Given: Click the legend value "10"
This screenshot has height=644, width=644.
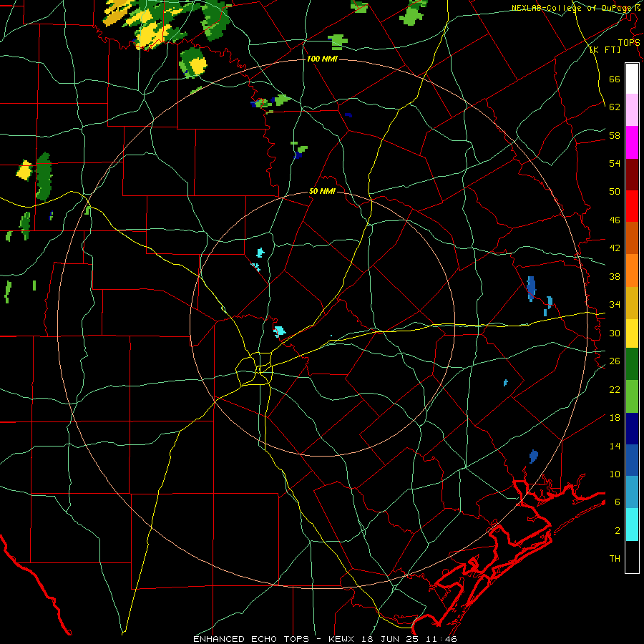Looking at the screenshot, I should point(615,474).
